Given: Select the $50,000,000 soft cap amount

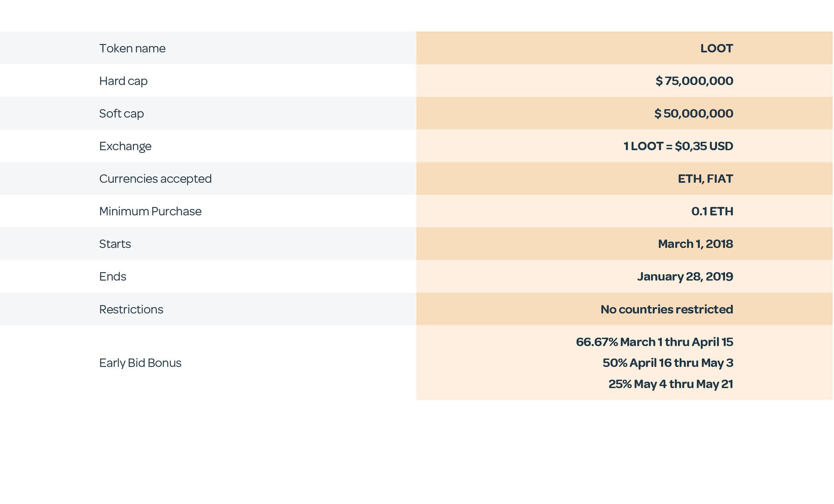Looking at the screenshot, I should point(693,113).
